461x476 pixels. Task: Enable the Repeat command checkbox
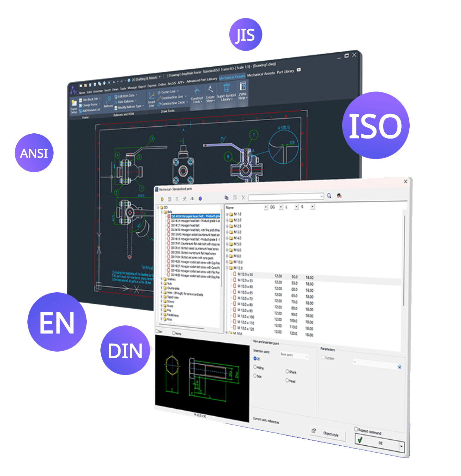coord(356,429)
